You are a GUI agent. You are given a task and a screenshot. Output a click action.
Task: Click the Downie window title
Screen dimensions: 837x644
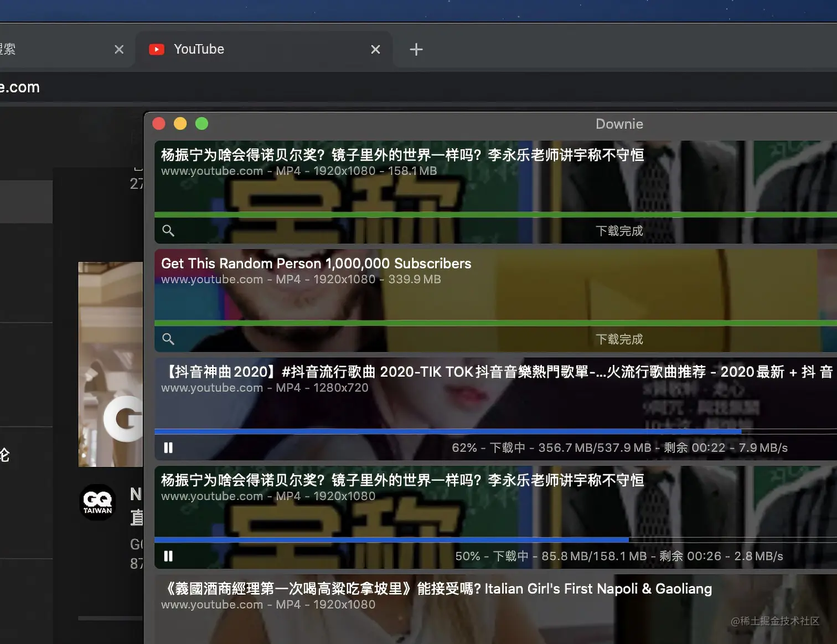tap(619, 124)
